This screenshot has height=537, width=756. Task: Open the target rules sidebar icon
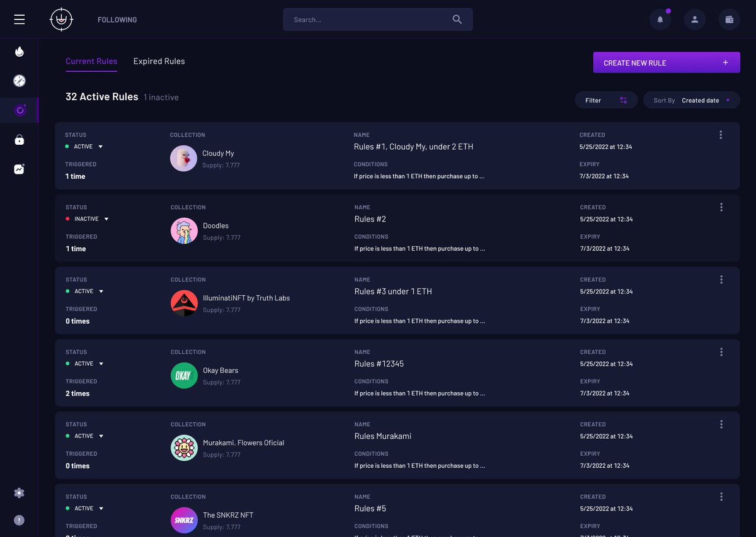pyautogui.click(x=20, y=110)
